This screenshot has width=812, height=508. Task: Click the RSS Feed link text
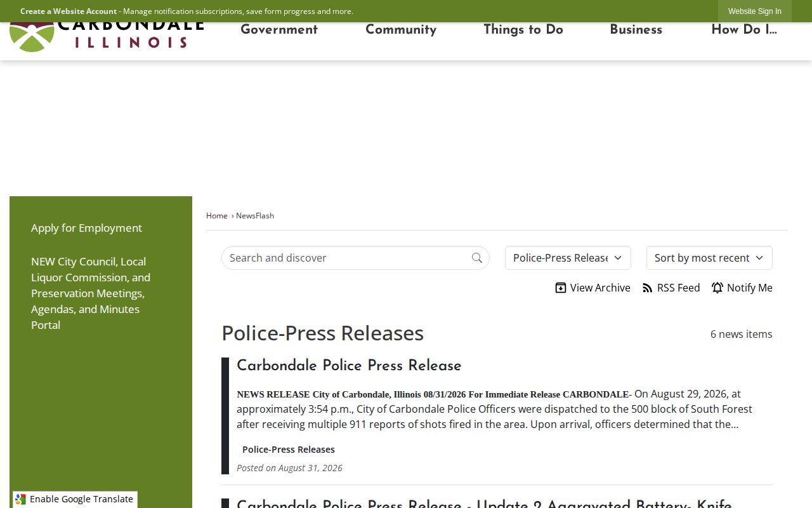[679, 288]
